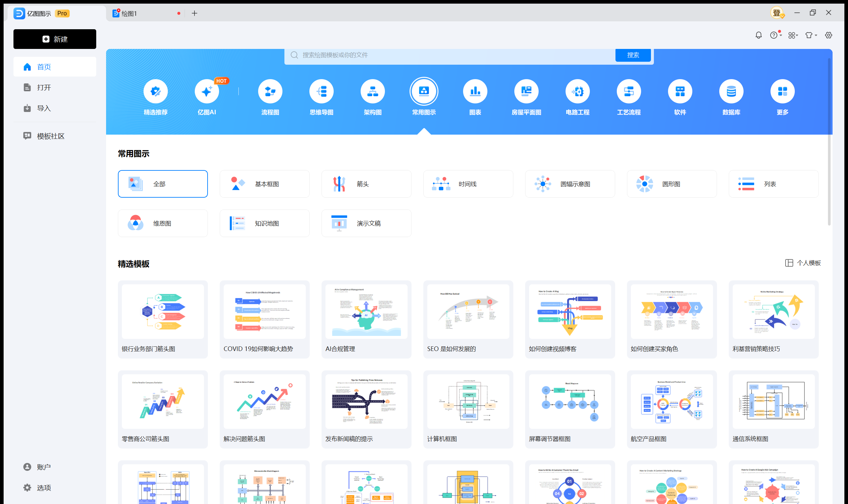Expand the apps grid dropdown
Screen dimensions: 848x504
(x=792, y=35)
